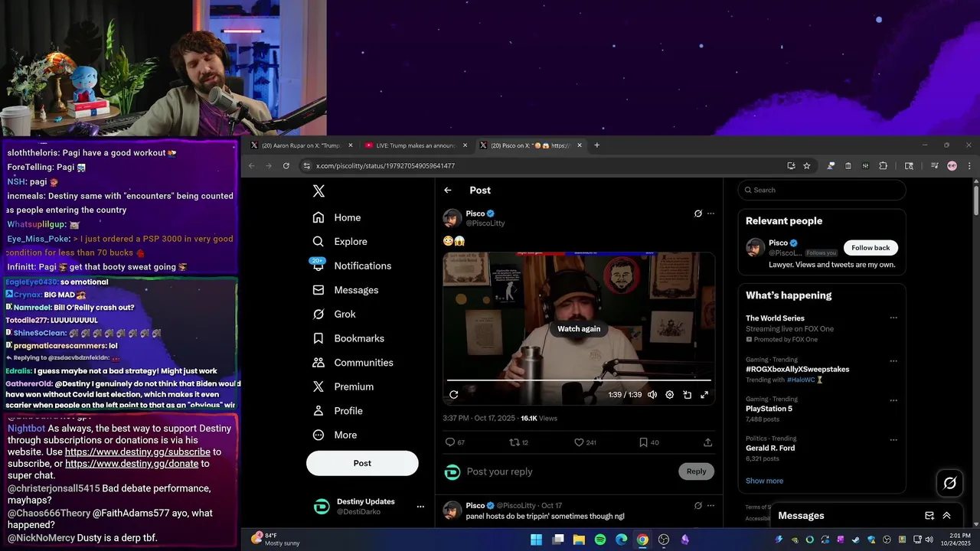Open options for Gerald R. Ford trend
This screenshot has width=980, height=551.
[x=893, y=439]
